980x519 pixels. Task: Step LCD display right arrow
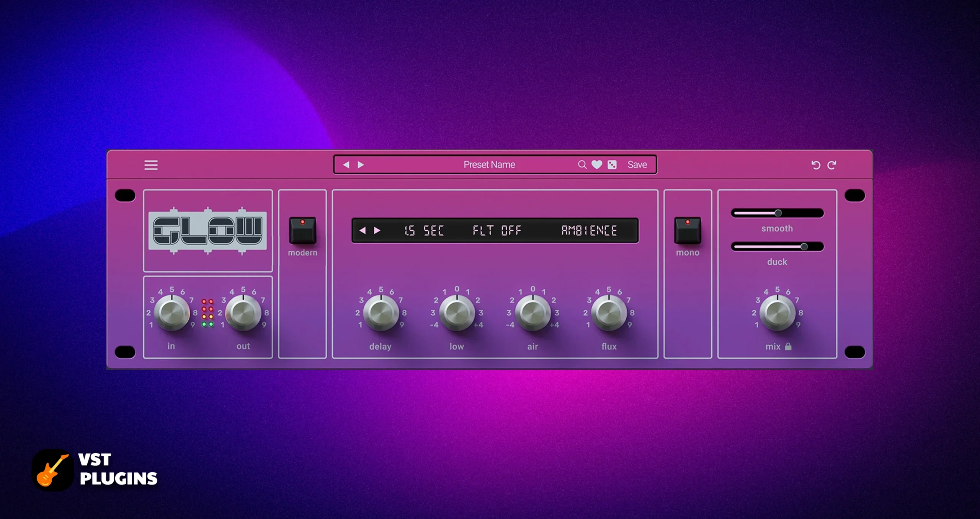click(377, 230)
